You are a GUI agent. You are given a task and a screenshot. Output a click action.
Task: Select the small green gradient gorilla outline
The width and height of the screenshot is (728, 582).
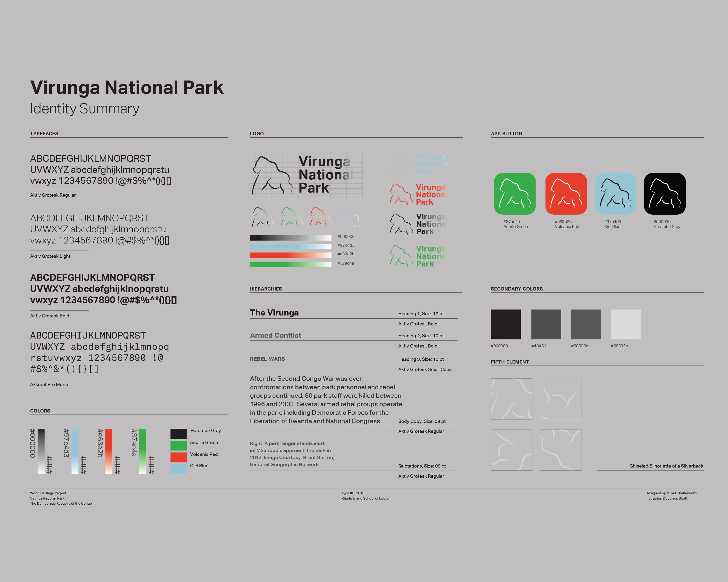292,217
